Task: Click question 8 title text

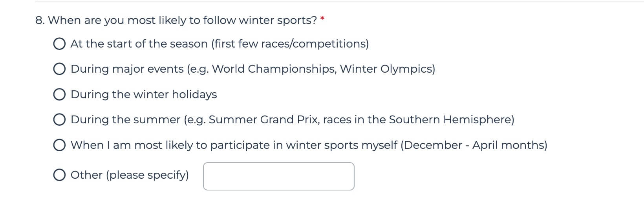Action: pyautogui.click(x=176, y=20)
